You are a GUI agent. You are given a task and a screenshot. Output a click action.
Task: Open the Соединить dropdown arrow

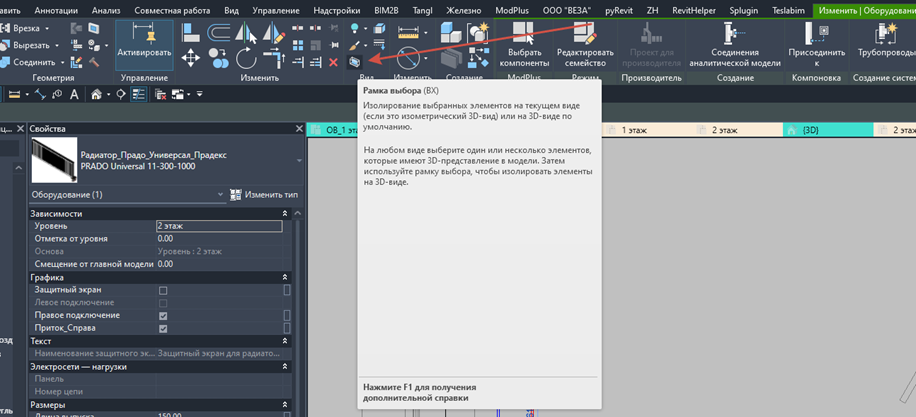[x=63, y=62]
